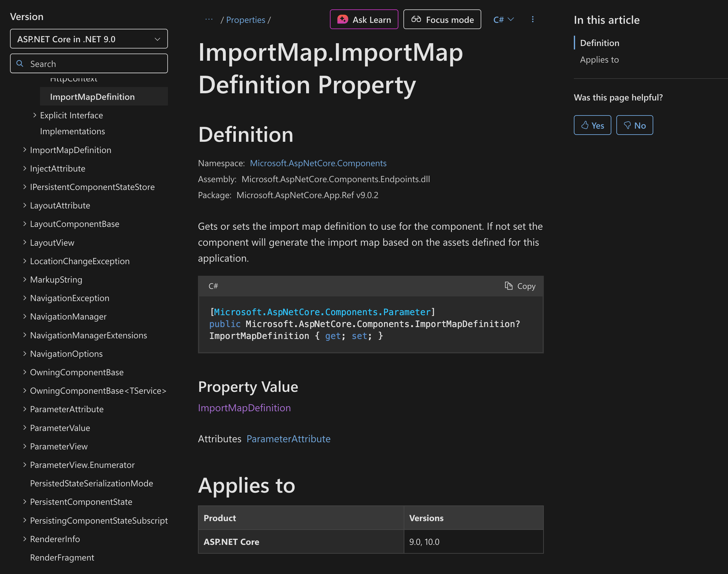Click the Ask Learn sparkle icon
The height and width of the screenshot is (574, 728).
tap(342, 19)
